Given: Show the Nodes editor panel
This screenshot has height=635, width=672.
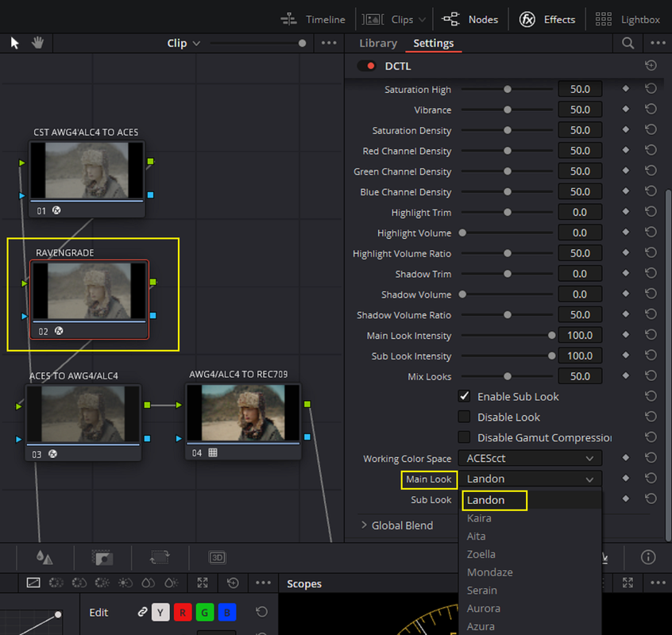Looking at the screenshot, I should point(470,20).
